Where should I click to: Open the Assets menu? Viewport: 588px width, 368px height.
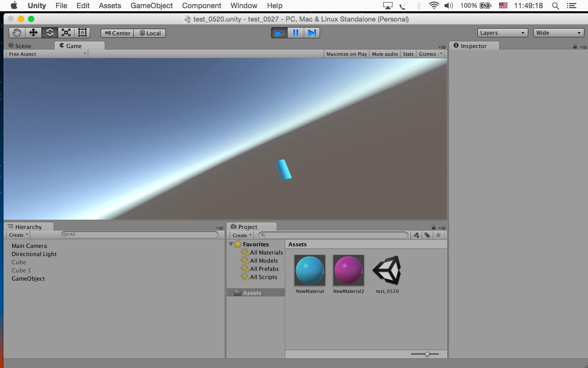110,6
